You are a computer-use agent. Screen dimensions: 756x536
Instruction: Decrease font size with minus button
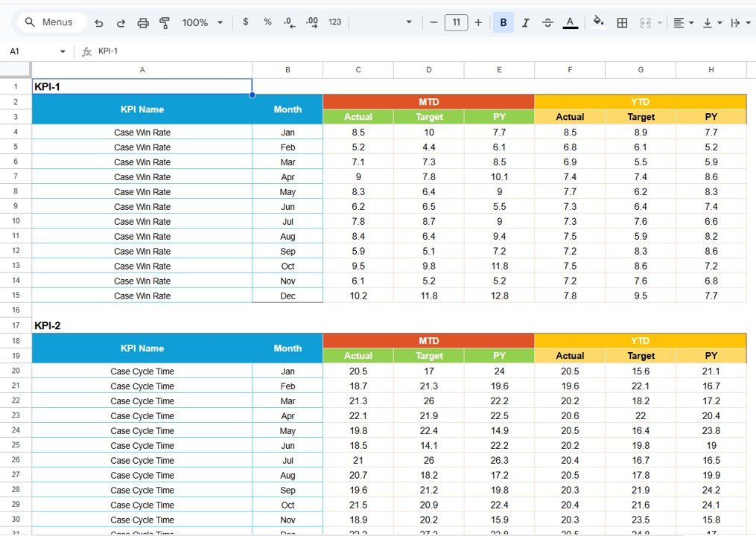433,22
